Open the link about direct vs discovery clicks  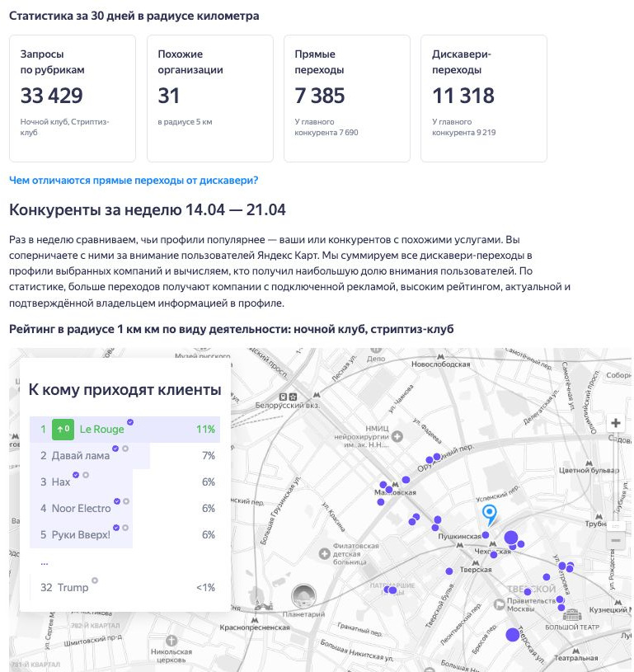134,181
